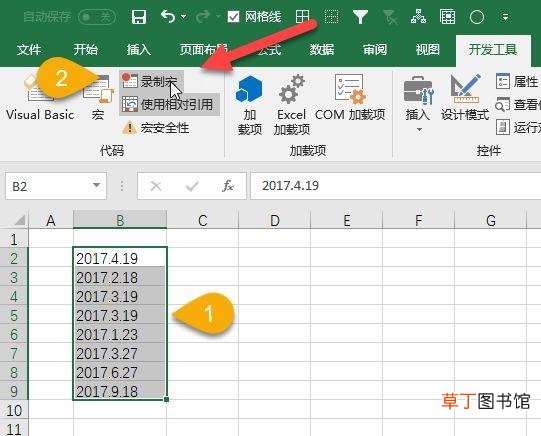541x436 pixels.
Task: Click the Undo arrow icon
Action: coord(168,16)
